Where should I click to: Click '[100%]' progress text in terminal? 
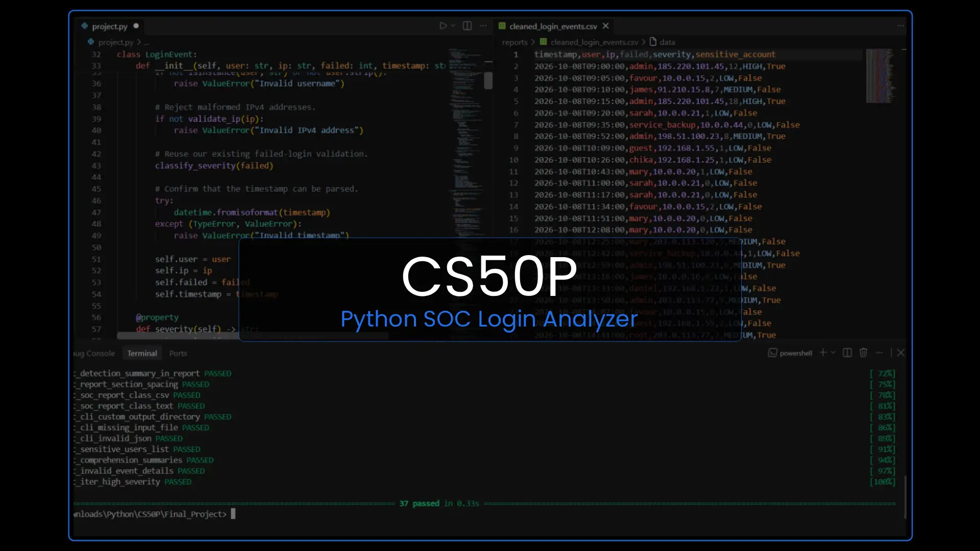click(883, 482)
